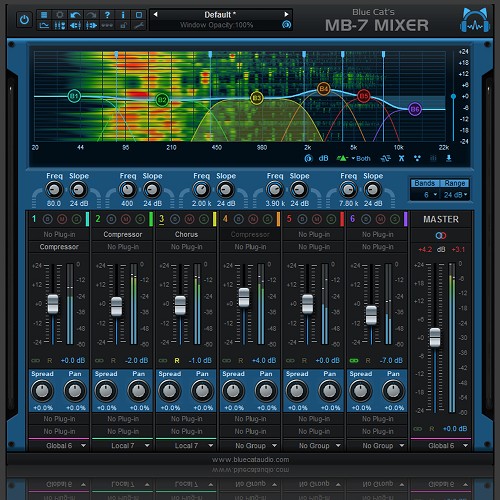Bypass band 1 with B button
The height and width of the screenshot is (500, 500).
pos(48,219)
